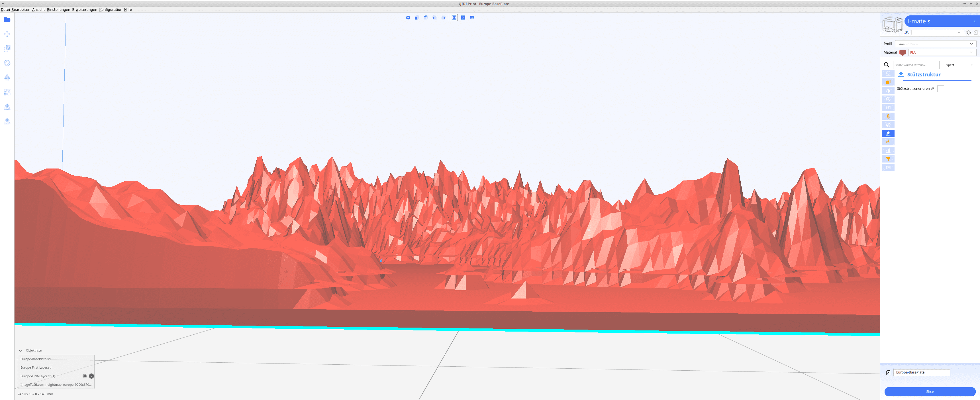Open the Bearbeiten menu
The image size is (980, 400).
21,9
